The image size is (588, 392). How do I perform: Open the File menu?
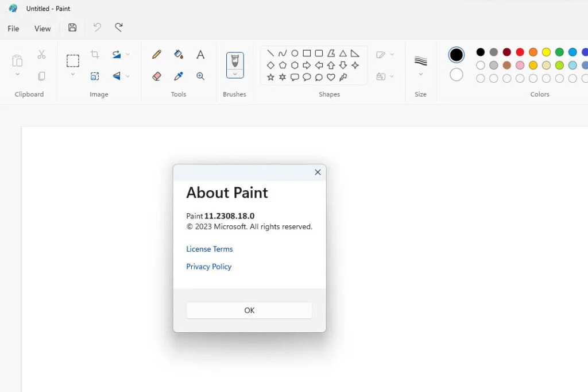pyautogui.click(x=13, y=29)
